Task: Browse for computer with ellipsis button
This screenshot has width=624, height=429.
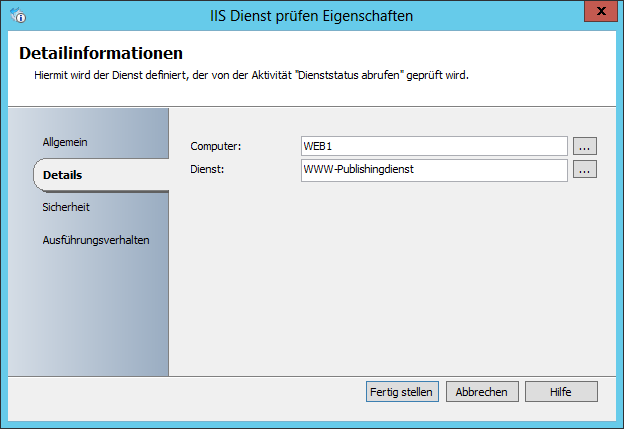Action: coord(585,146)
